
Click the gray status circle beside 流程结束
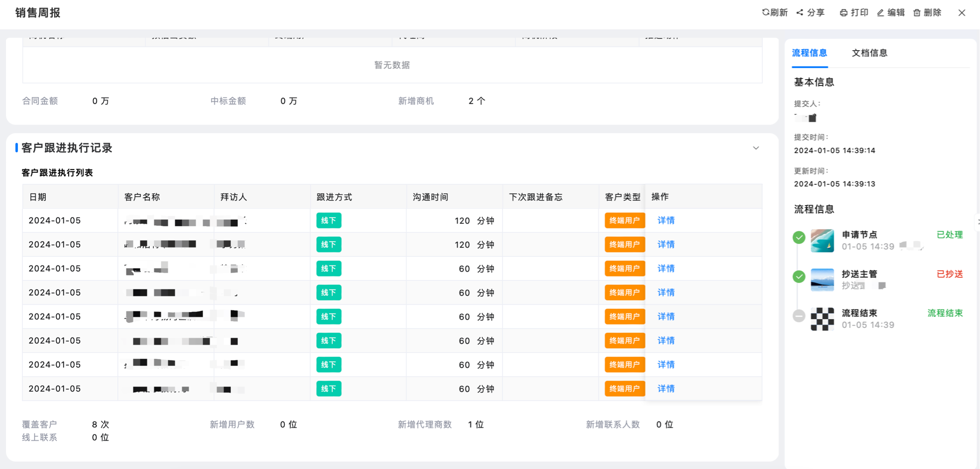click(799, 316)
